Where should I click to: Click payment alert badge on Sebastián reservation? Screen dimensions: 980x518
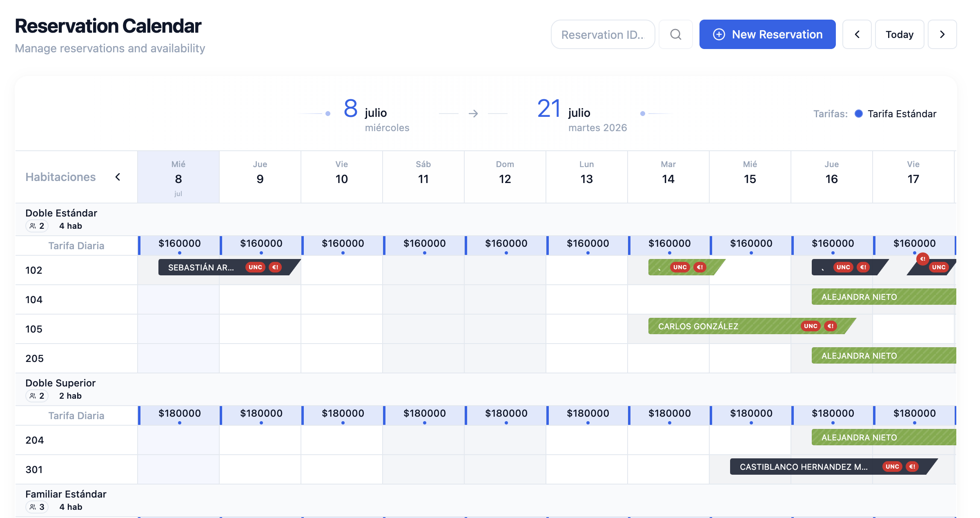275,267
